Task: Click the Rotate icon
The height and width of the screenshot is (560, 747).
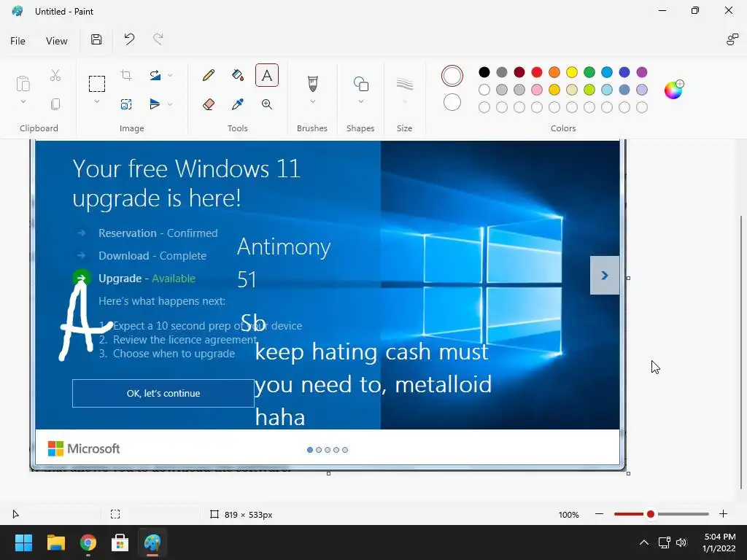Action: 155,75
